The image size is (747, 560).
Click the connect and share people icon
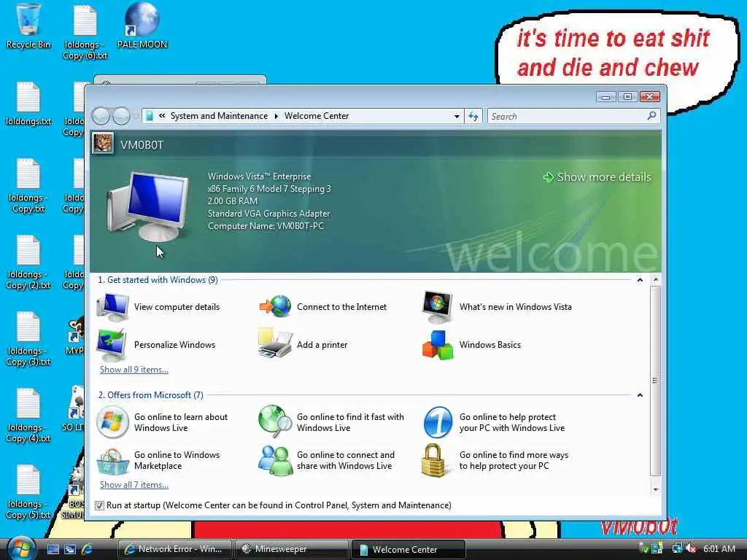(275, 461)
